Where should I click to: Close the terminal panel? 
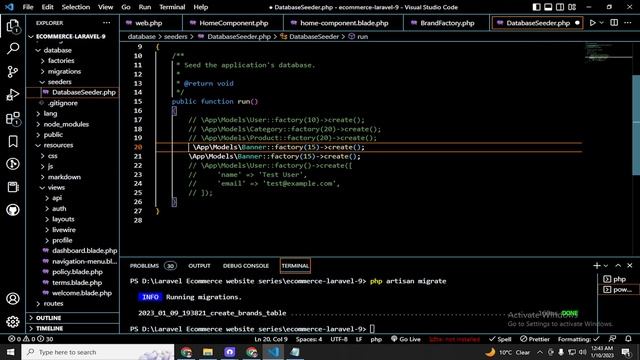click(x=630, y=266)
